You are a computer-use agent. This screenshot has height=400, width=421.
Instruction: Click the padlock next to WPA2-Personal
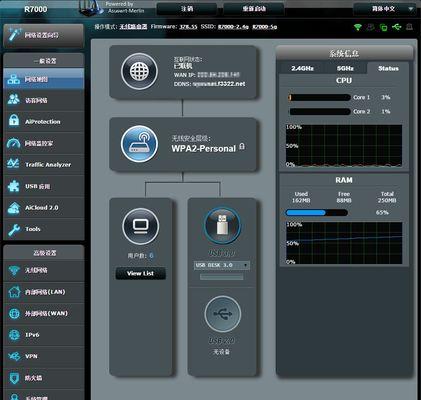coord(242,146)
